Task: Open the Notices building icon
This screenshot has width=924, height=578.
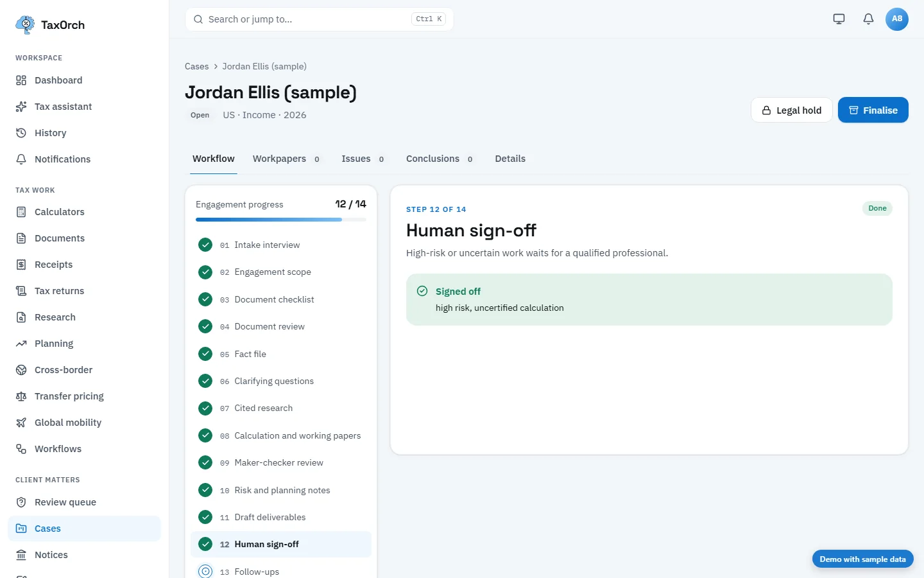Action: [21, 555]
